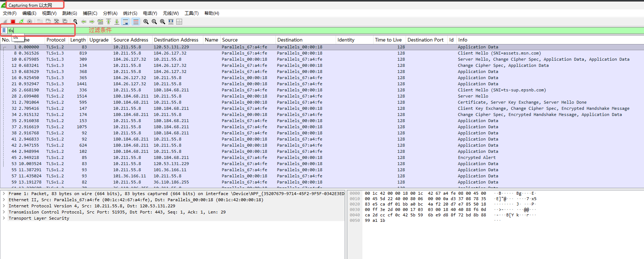Select the Certificate, Server Key Exchange packet
The height and width of the screenshot is (259, 644).
[x=322, y=102]
